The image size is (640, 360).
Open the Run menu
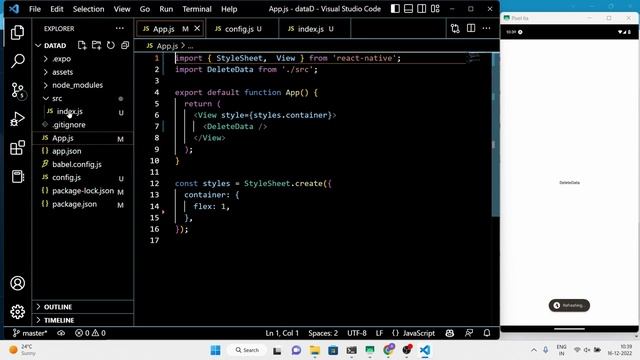pyautogui.click(x=166, y=9)
